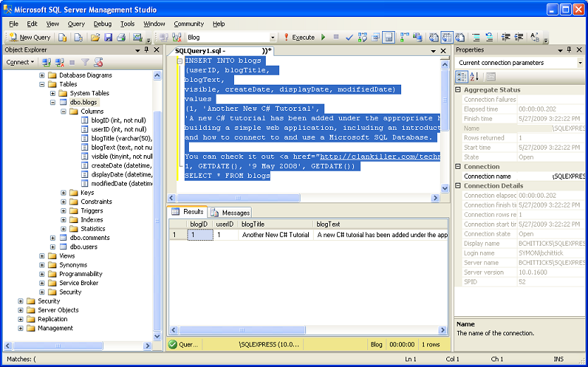Switch to the Results tab
588x367 pixels.
pos(188,212)
